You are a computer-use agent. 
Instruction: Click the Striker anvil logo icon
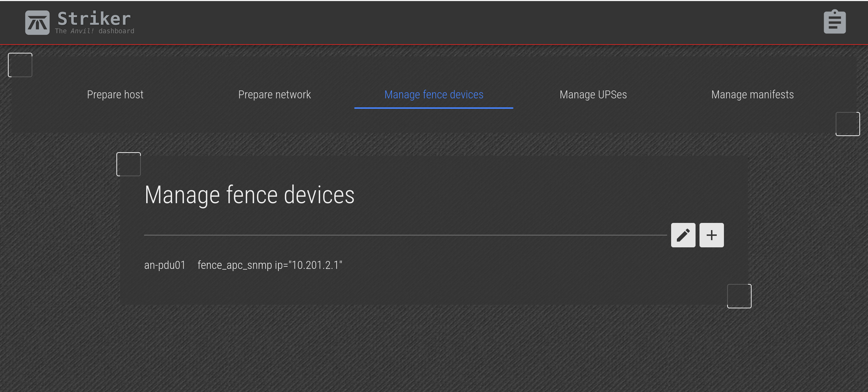tap(37, 23)
